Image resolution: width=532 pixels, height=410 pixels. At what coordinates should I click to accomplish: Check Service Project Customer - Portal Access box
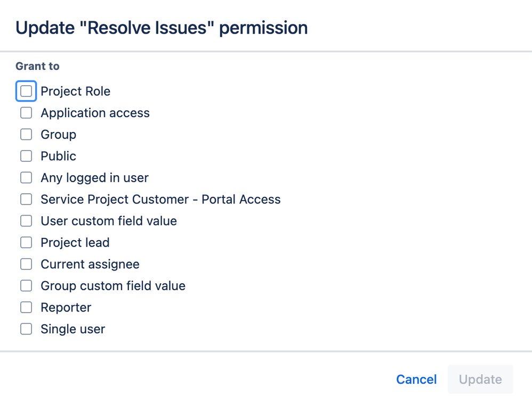click(26, 200)
